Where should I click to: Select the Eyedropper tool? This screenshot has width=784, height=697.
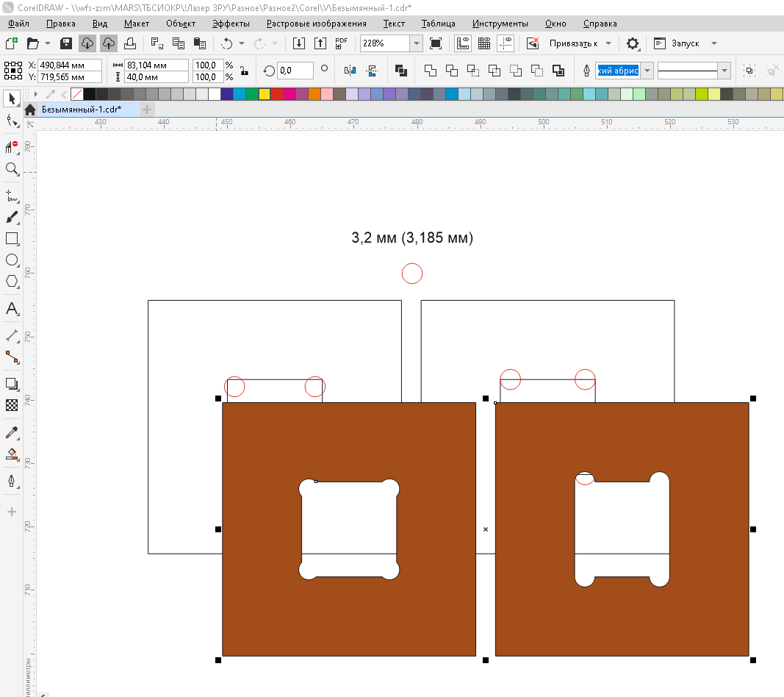click(x=12, y=433)
